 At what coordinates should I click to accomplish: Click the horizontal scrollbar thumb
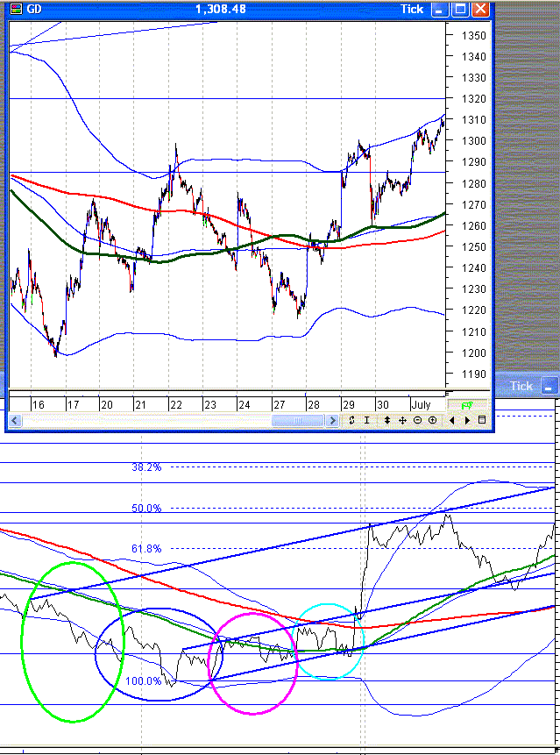click(x=297, y=421)
